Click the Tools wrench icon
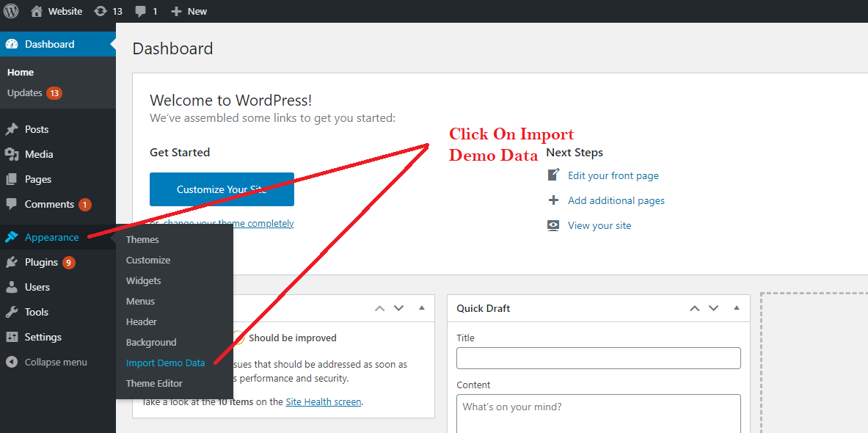Image resolution: width=868 pixels, height=433 pixels. 12,313
